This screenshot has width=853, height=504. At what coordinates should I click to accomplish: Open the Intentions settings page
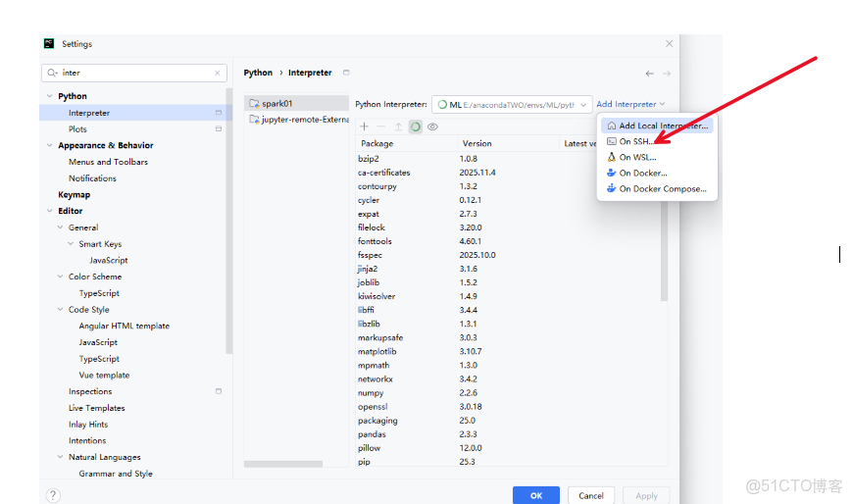pos(87,440)
